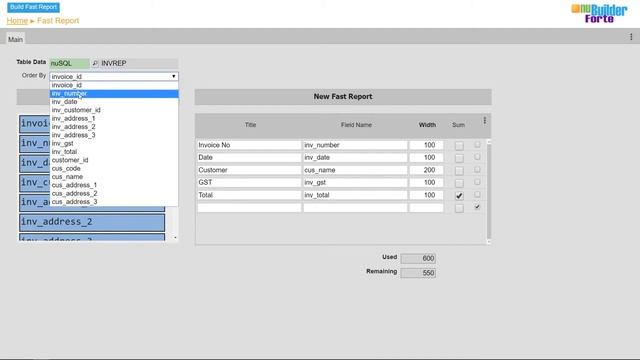Click the nuBuilder Forte logo

(599, 13)
